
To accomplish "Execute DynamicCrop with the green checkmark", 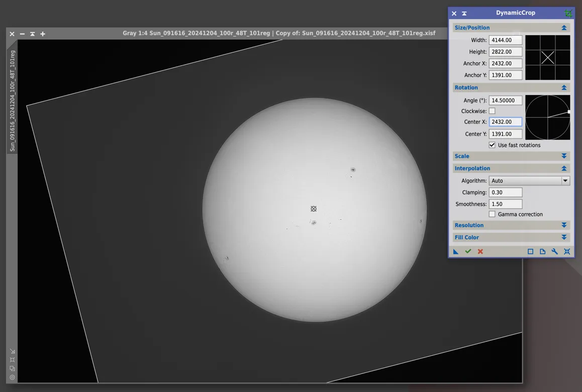I will [x=468, y=251].
